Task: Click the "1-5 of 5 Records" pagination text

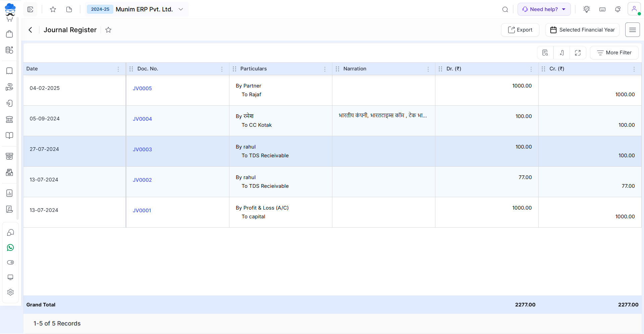Action: point(57,324)
